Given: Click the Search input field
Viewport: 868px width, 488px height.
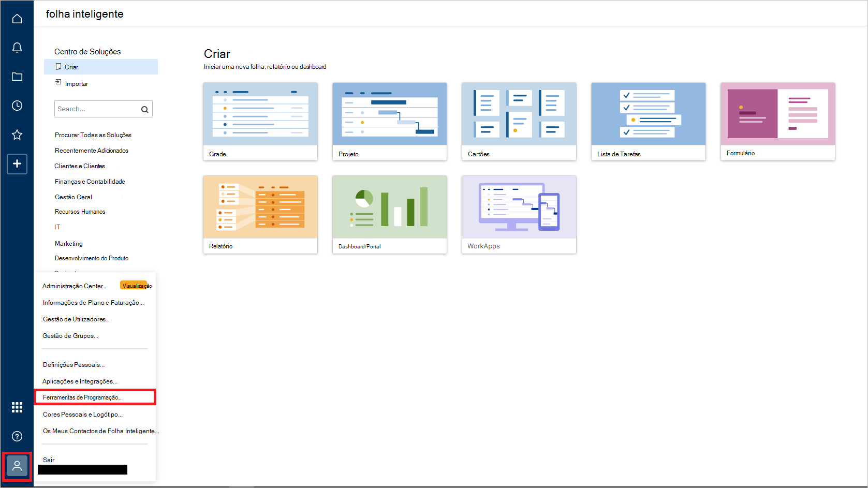Looking at the screenshot, I should coord(96,109).
